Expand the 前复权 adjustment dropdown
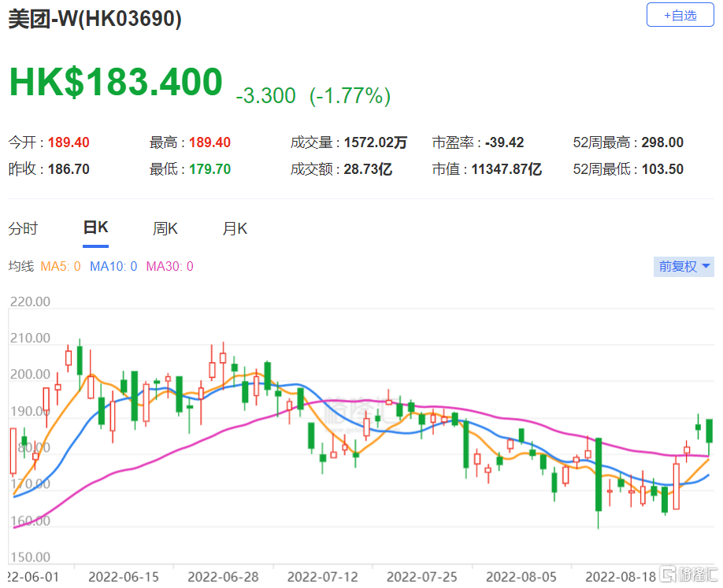The width and height of the screenshot is (723, 588). coord(684,266)
